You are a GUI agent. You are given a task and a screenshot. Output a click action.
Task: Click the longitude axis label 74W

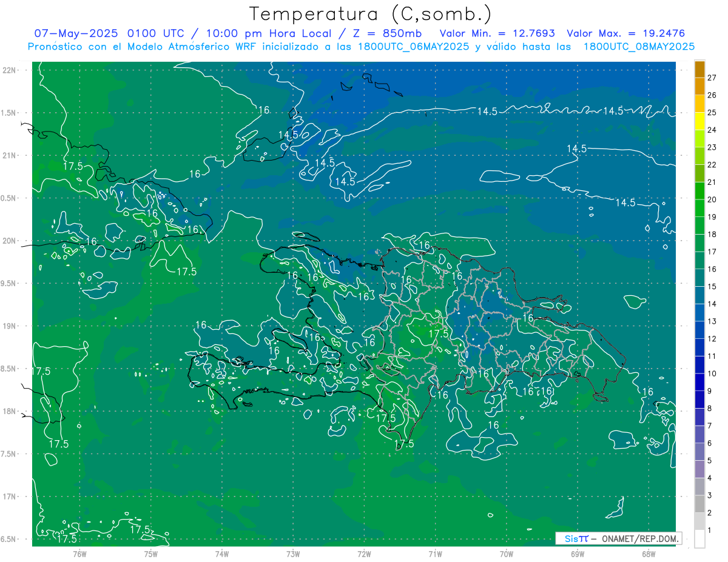pyautogui.click(x=222, y=554)
